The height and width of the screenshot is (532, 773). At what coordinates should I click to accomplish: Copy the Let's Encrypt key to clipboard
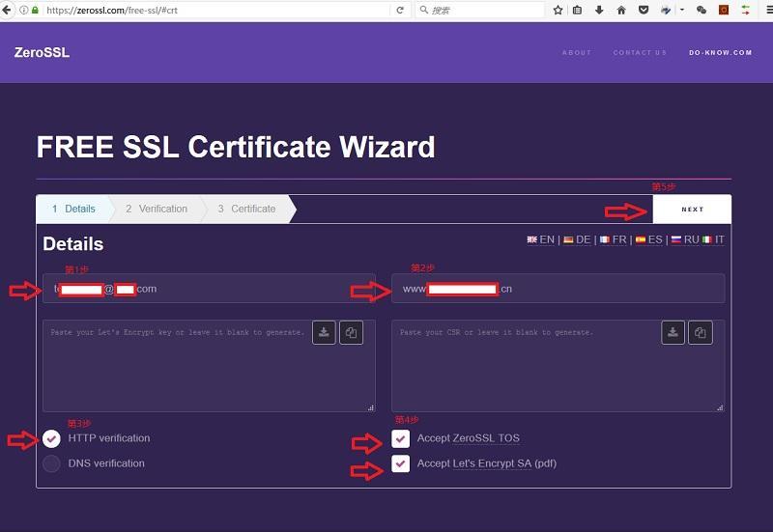[x=351, y=332]
